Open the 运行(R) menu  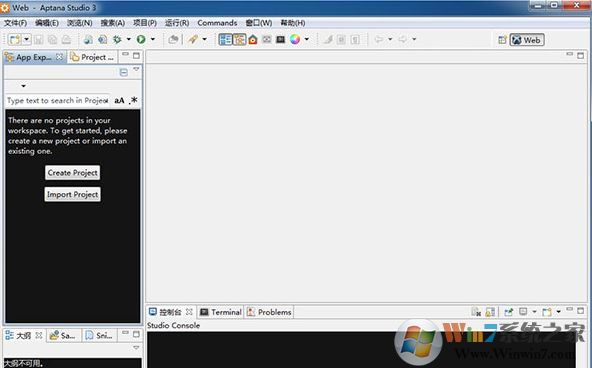(177, 23)
